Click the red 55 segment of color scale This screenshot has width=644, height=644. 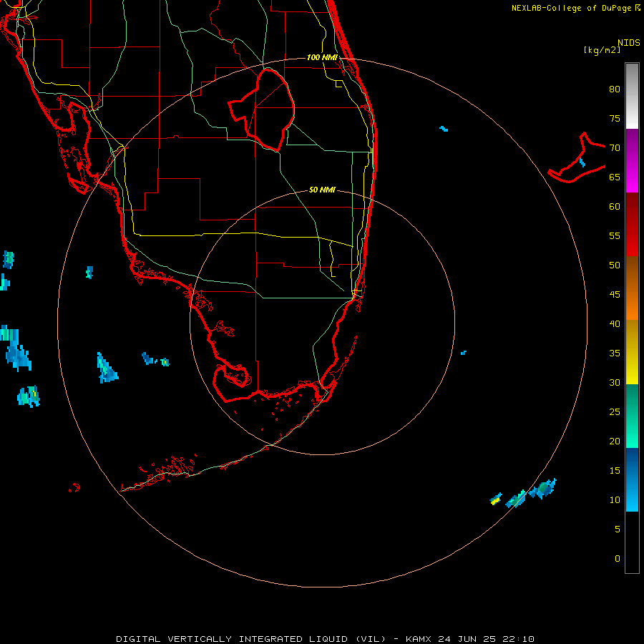click(x=632, y=224)
